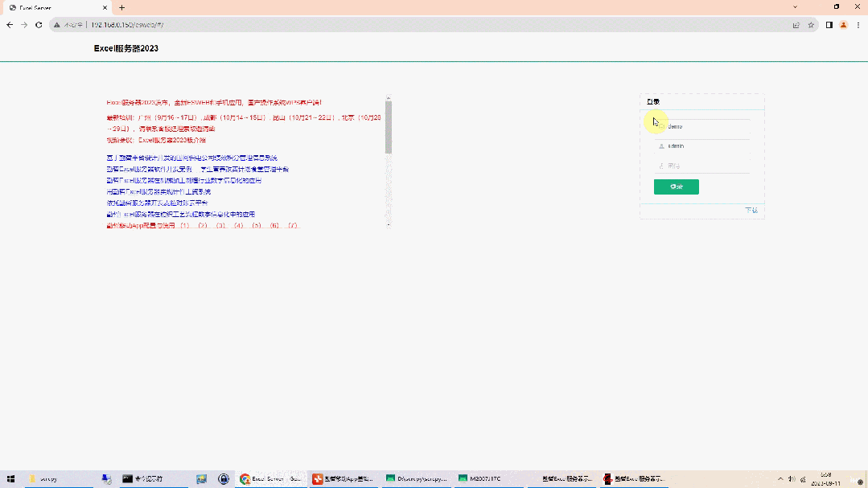Open the勤哲App link part (1)

tap(185, 226)
